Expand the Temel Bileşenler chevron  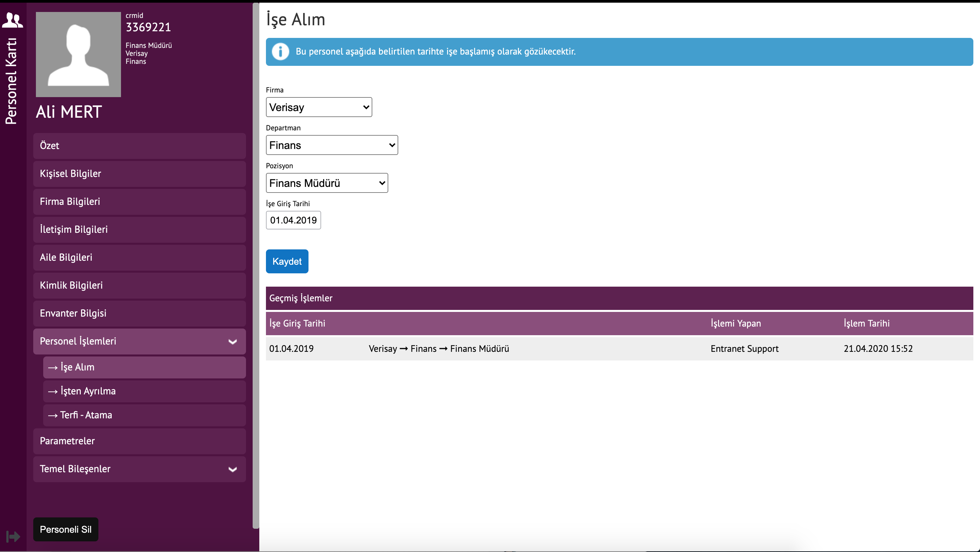(232, 470)
